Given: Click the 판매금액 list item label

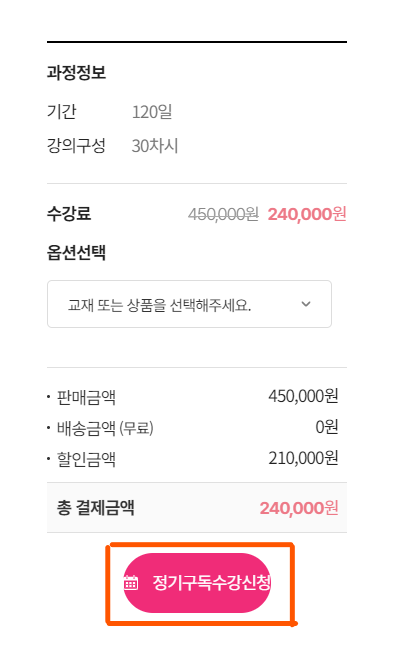Looking at the screenshot, I should (86, 397).
